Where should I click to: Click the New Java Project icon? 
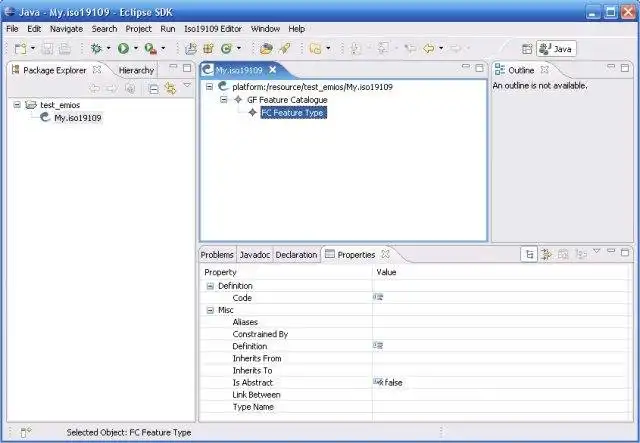point(191,49)
